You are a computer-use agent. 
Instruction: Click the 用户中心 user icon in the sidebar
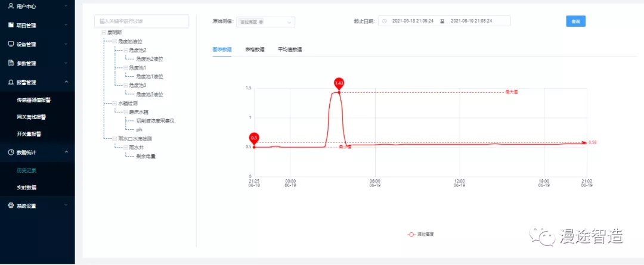(x=11, y=6)
